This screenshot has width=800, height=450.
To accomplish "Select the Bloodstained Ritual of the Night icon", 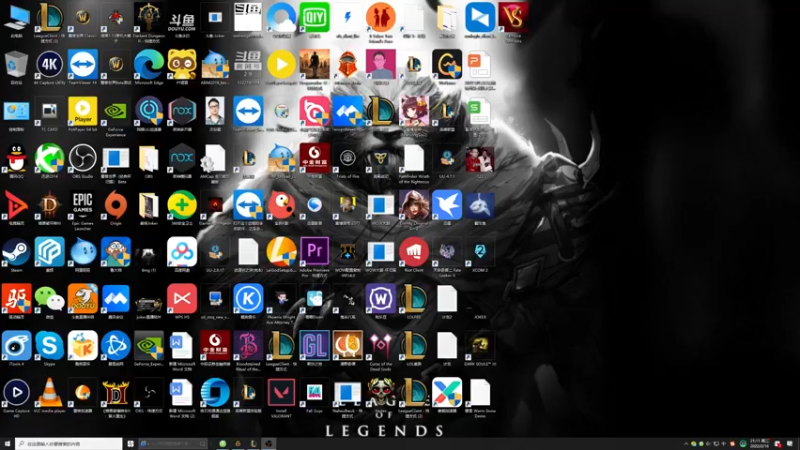I will coord(248,350).
